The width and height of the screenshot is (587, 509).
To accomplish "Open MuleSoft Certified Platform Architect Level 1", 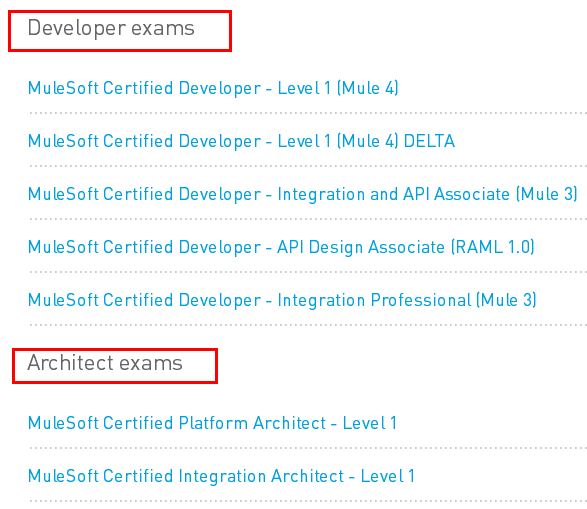I will pyautogui.click(x=212, y=423).
